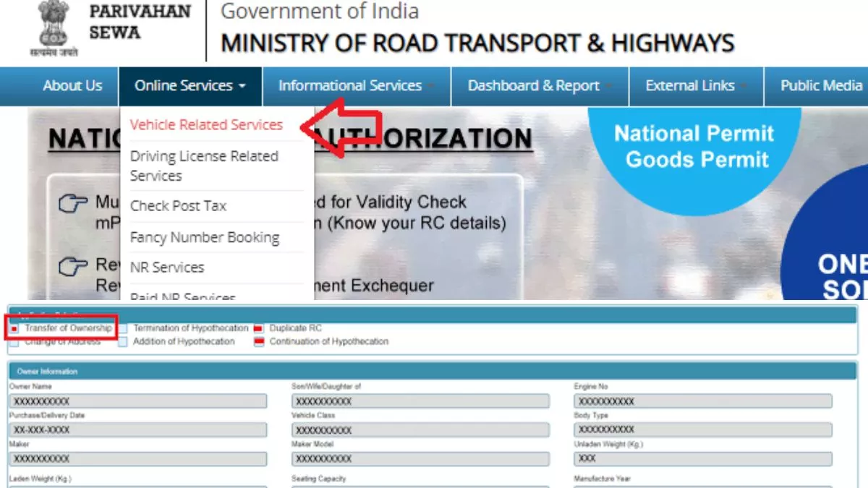Focus the Son/Wife/Daughter of field
The width and height of the screenshot is (868, 488).
(x=420, y=401)
